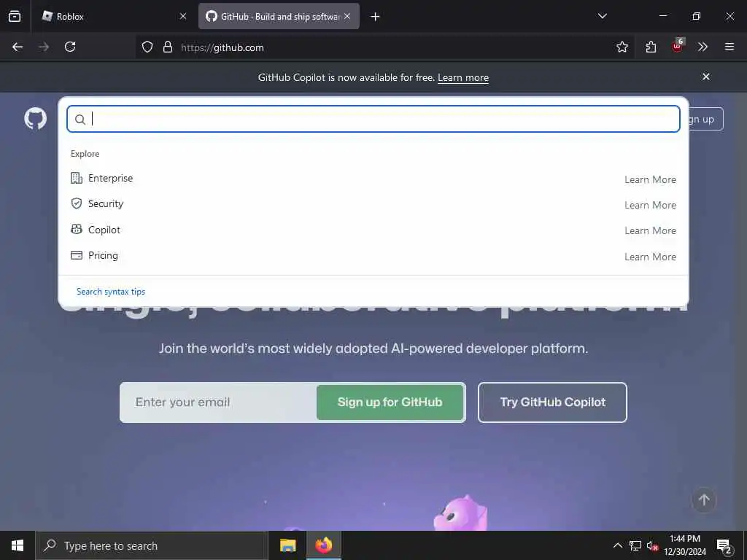747x560 pixels.
Task: Open the Firefox hamburger menu
Action: click(729, 47)
